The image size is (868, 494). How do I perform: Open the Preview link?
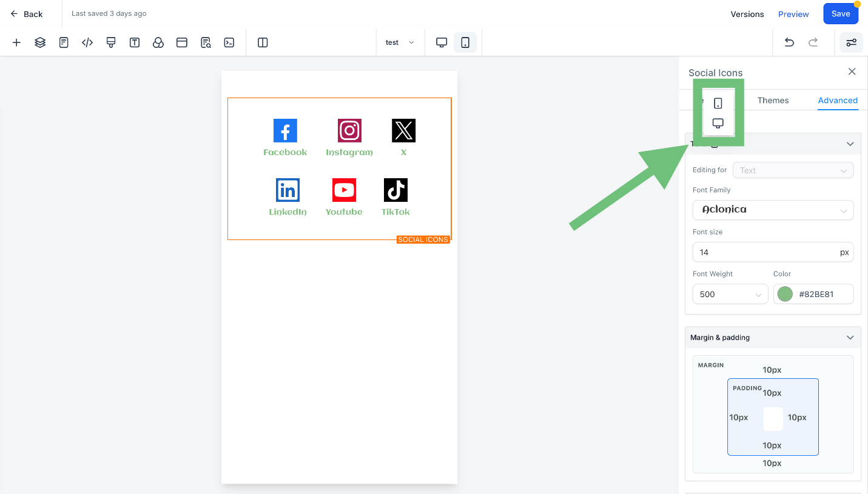pos(793,14)
